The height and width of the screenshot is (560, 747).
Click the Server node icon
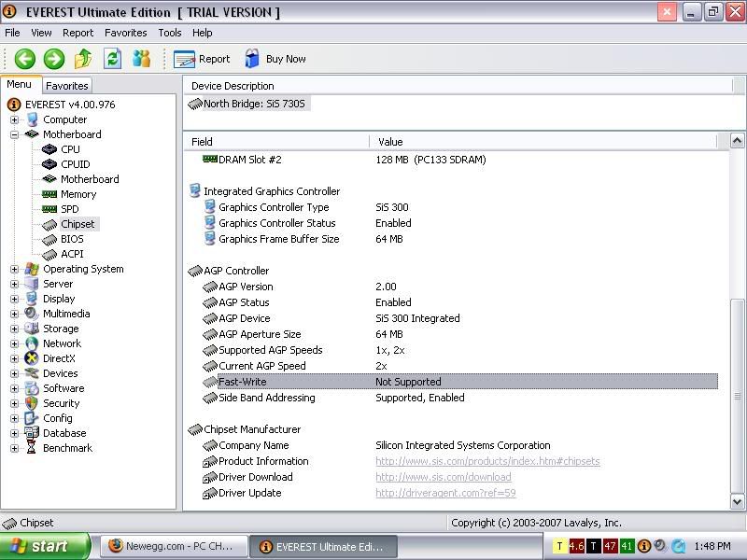click(32, 284)
